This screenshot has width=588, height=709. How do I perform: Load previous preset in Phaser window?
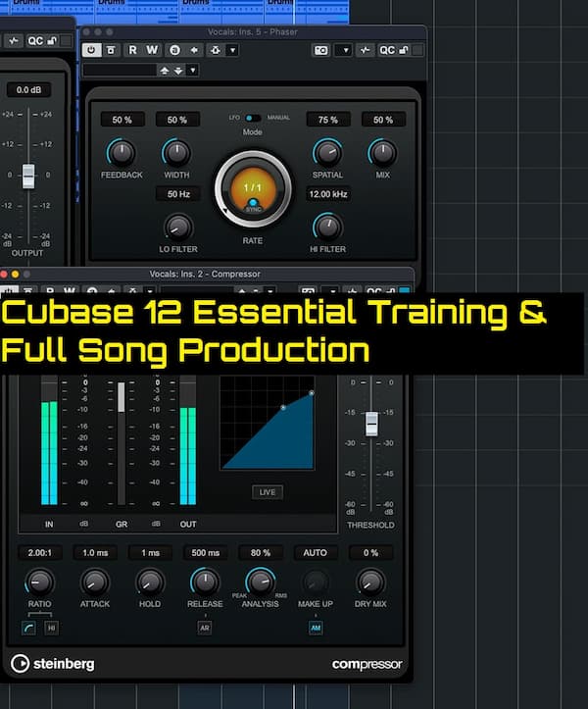pyautogui.click(x=165, y=71)
